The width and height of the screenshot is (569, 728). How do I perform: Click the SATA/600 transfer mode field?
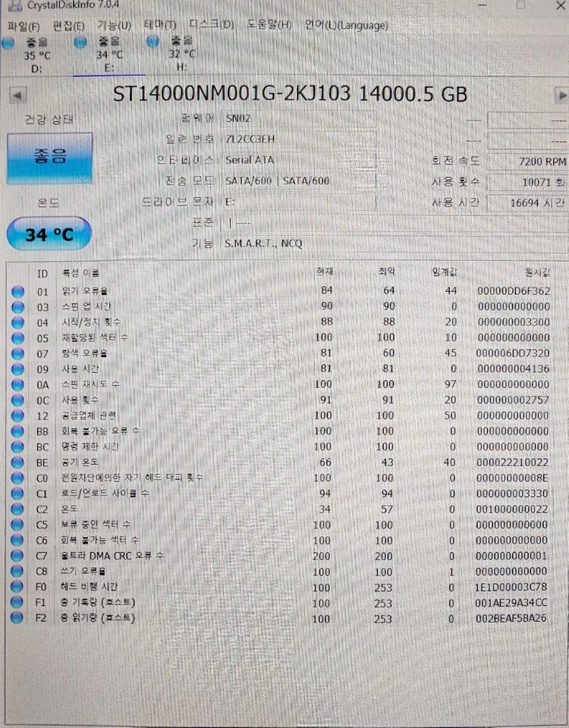click(299, 180)
